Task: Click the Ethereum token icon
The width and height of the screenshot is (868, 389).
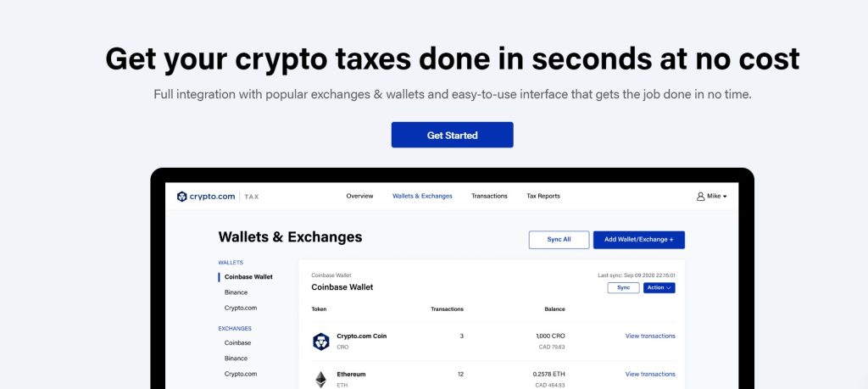Action: coord(321,379)
